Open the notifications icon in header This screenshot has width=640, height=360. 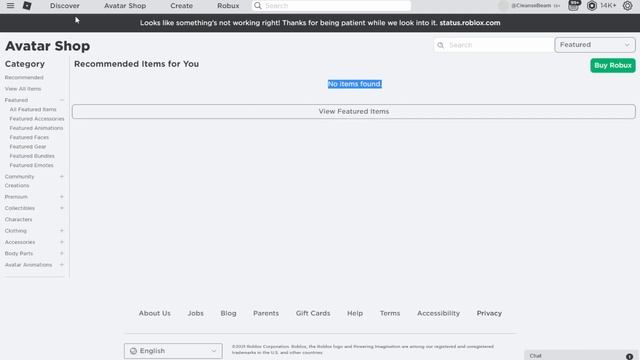click(x=573, y=6)
